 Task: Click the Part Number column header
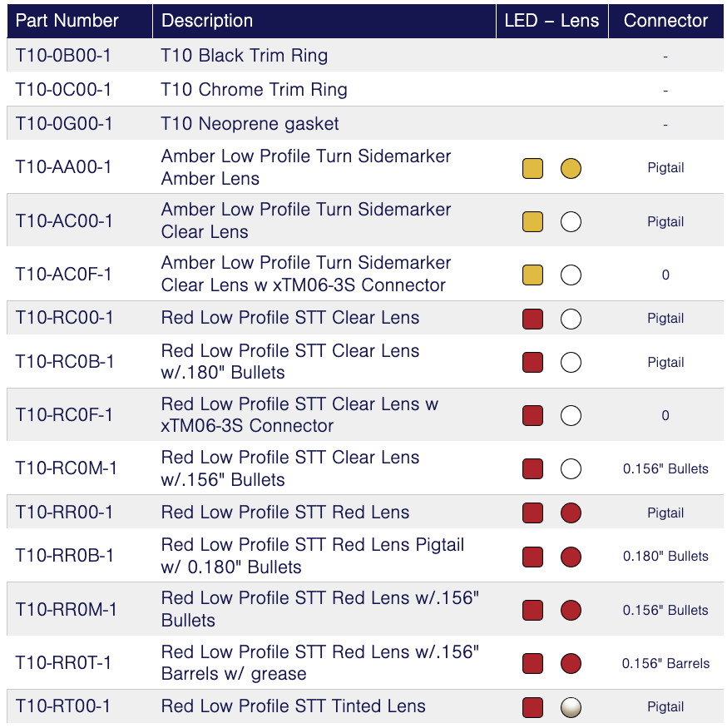point(67,21)
